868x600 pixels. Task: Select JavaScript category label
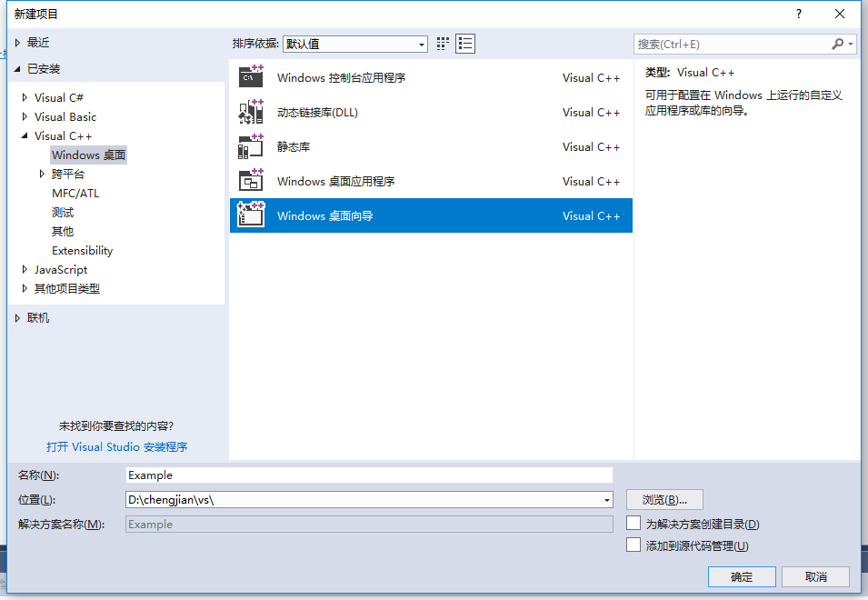pyautogui.click(x=61, y=270)
